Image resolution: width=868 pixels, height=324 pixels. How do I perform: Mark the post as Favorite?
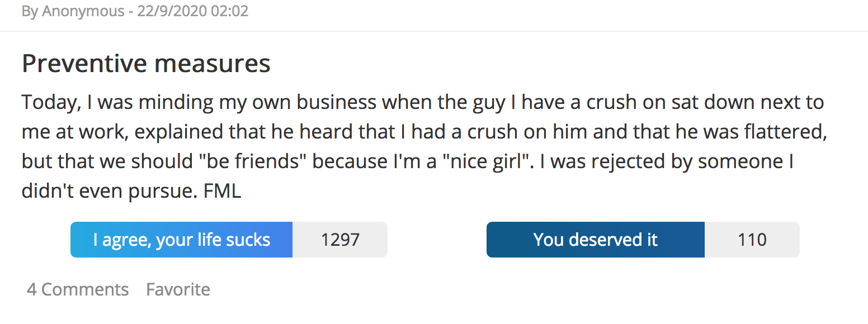(x=178, y=289)
